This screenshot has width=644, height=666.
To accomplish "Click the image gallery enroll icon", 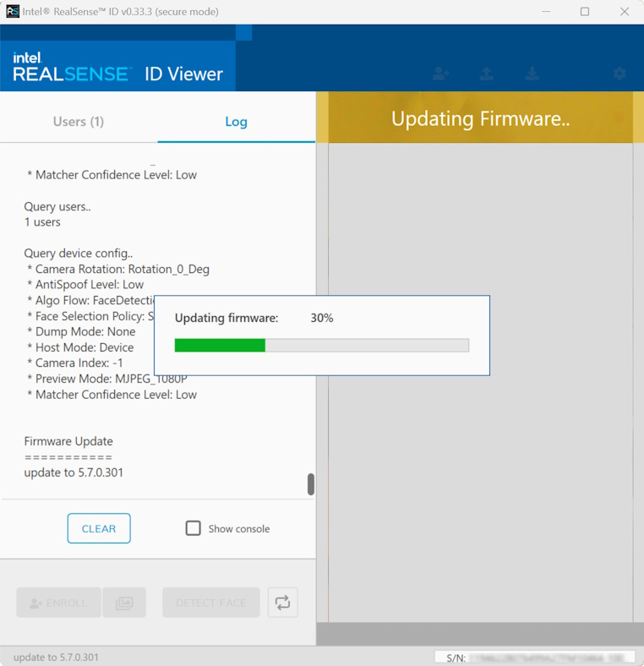I will point(124,603).
